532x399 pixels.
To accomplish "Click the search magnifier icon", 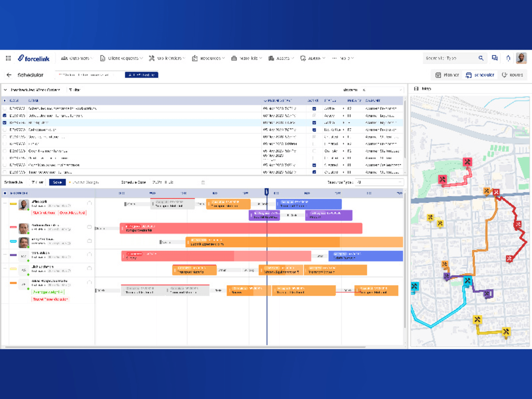I will [x=481, y=58].
